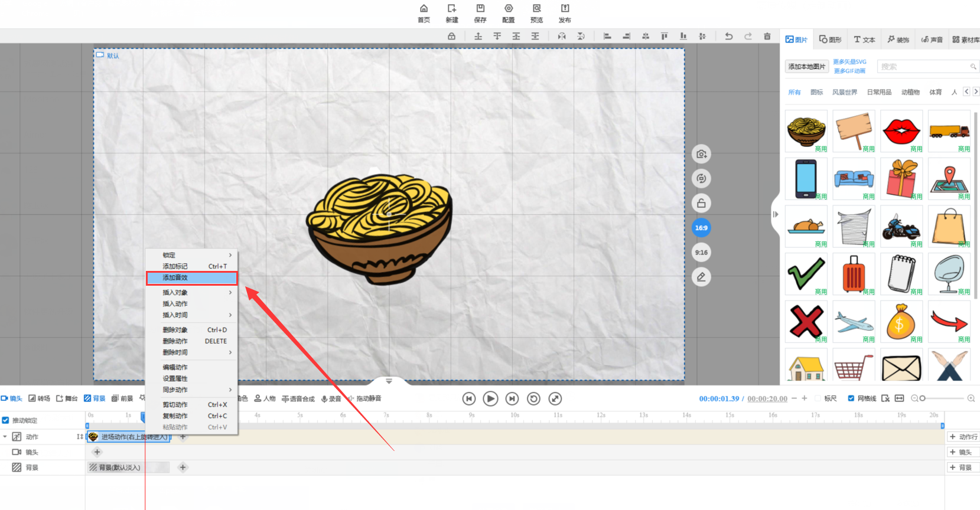Click the undo arrow in the toolbar

(729, 36)
